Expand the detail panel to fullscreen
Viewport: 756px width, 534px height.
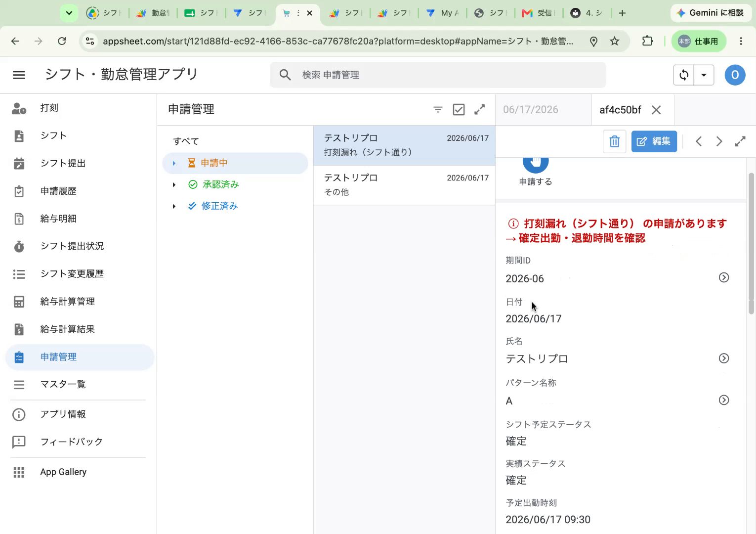click(740, 141)
